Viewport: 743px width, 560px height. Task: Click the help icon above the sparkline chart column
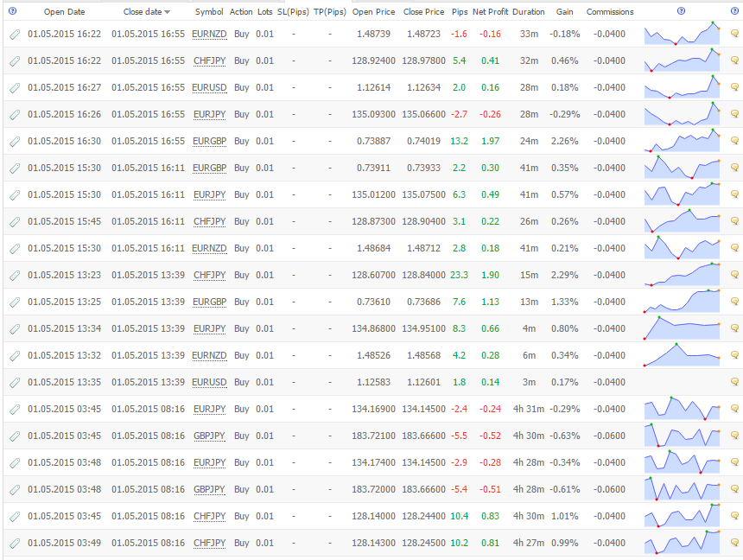[x=682, y=11]
